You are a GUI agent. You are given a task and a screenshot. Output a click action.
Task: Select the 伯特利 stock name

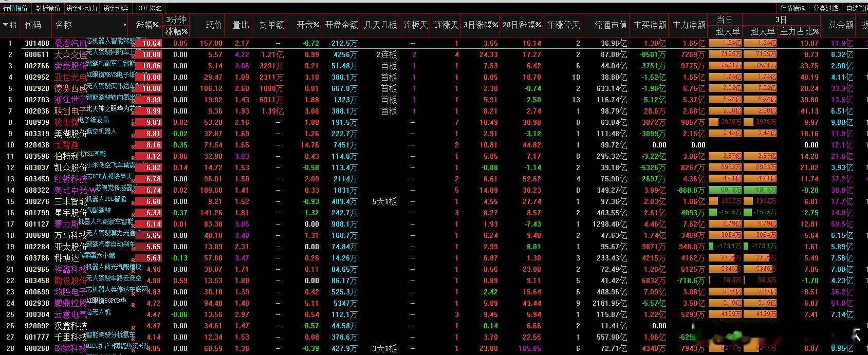tap(67, 156)
